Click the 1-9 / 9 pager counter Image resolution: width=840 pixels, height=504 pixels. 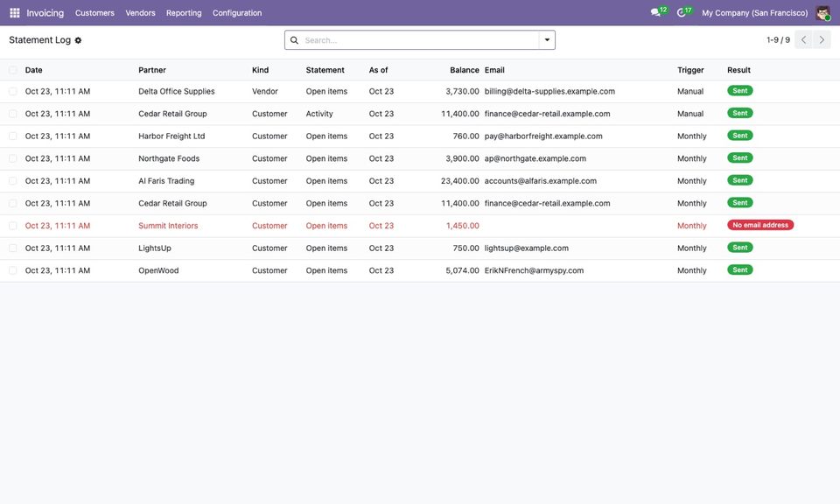point(779,40)
